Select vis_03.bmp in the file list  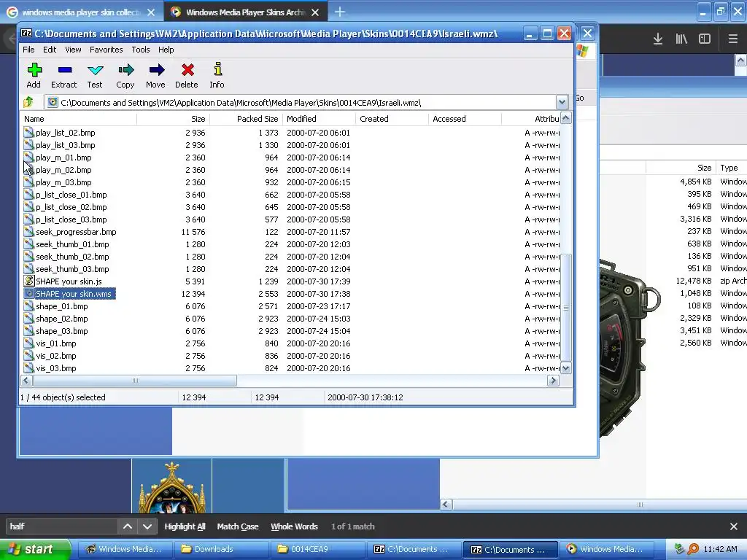(x=55, y=368)
